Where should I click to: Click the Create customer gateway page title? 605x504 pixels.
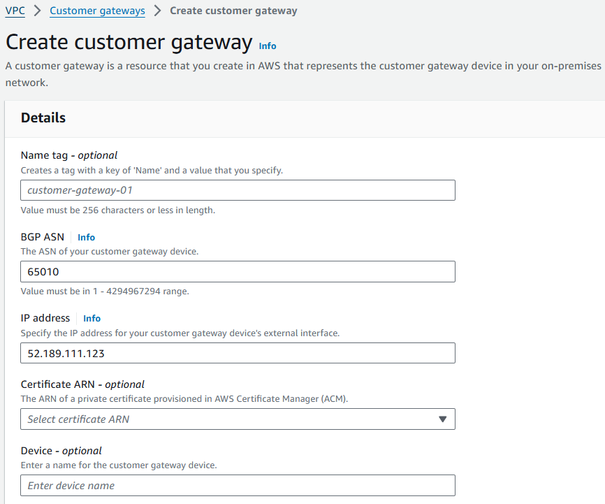pyautogui.click(x=129, y=43)
